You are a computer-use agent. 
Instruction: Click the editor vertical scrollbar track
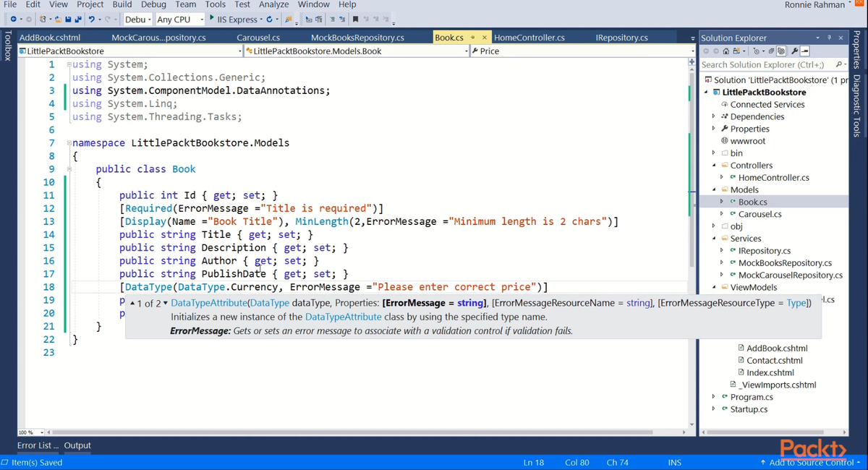coord(692,246)
